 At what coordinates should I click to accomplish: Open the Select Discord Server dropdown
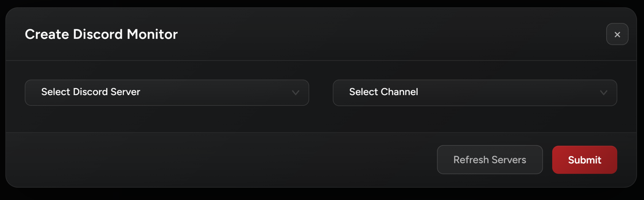pos(167,93)
